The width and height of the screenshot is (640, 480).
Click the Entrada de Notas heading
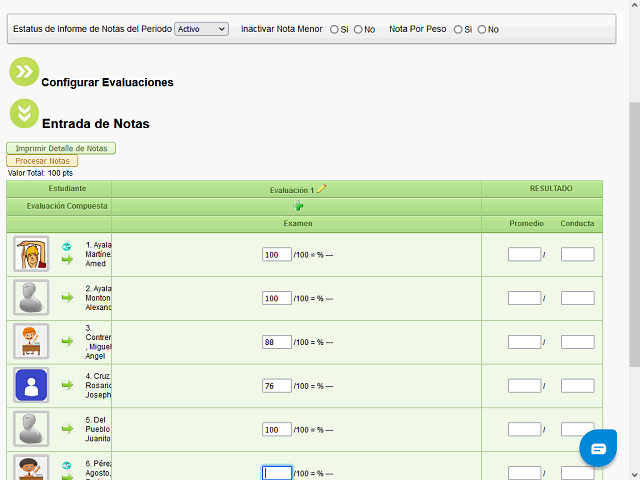(x=96, y=123)
